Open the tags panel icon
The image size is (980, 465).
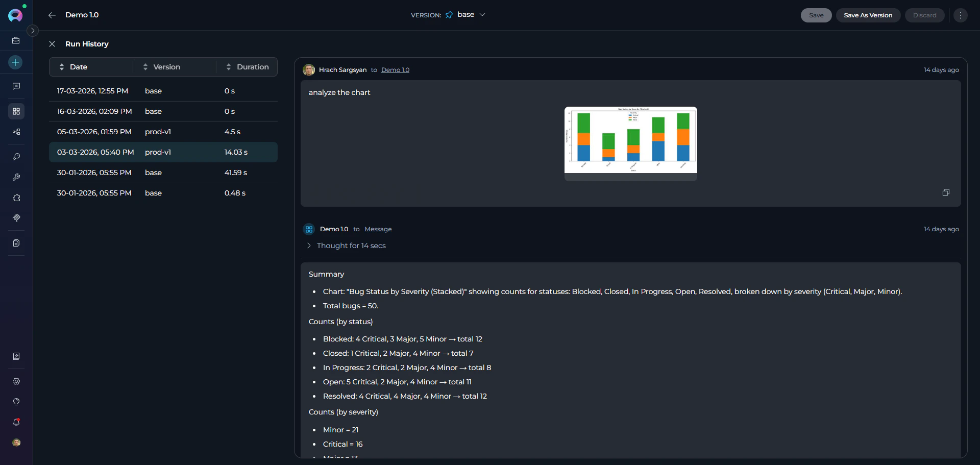coord(16,218)
